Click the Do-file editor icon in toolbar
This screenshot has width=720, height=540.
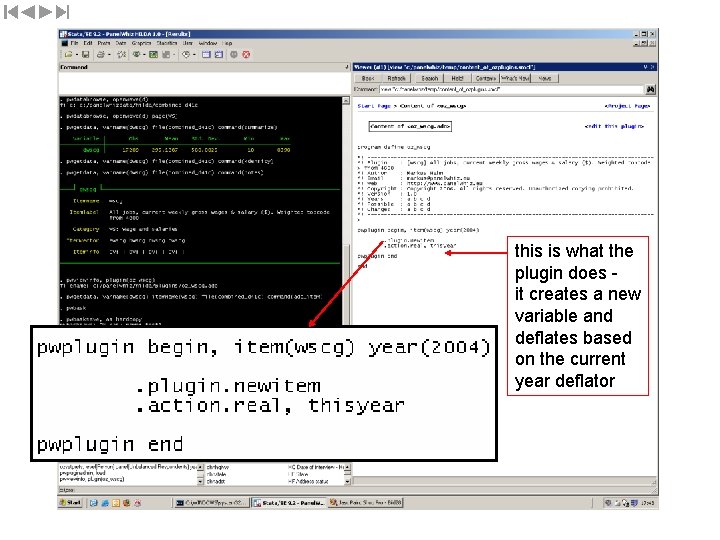[166, 55]
